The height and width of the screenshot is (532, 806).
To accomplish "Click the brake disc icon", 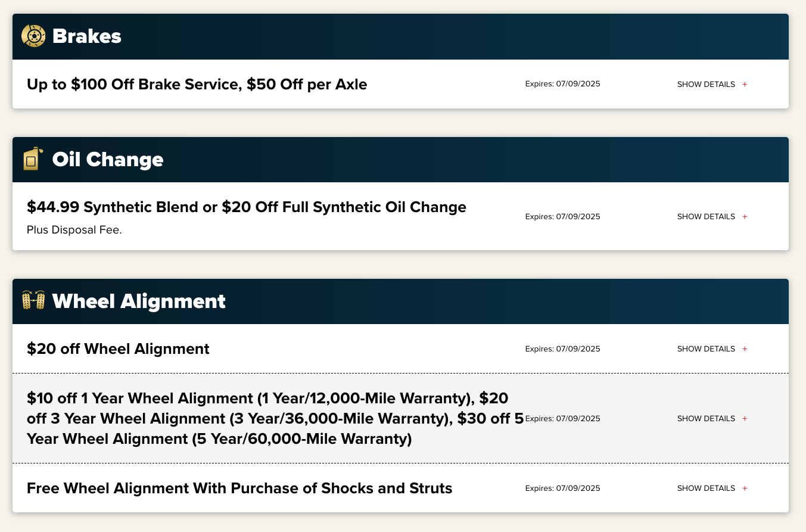I will [33, 36].
